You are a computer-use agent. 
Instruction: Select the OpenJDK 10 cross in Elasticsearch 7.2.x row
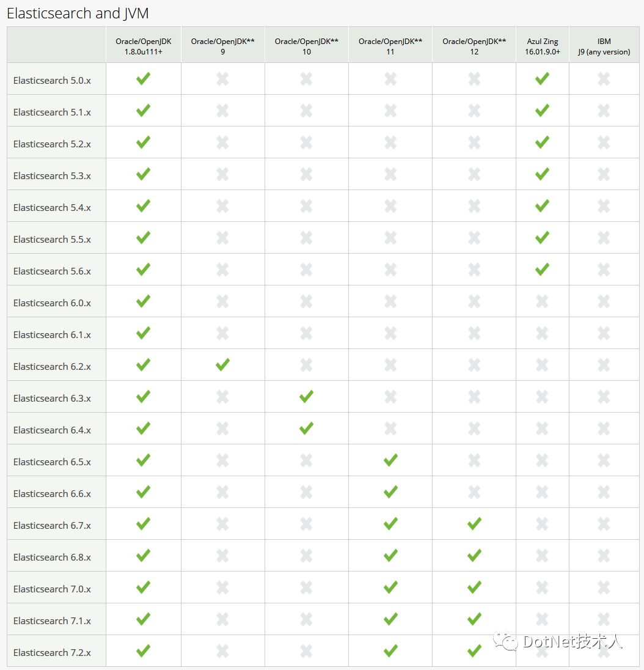pyautogui.click(x=306, y=651)
